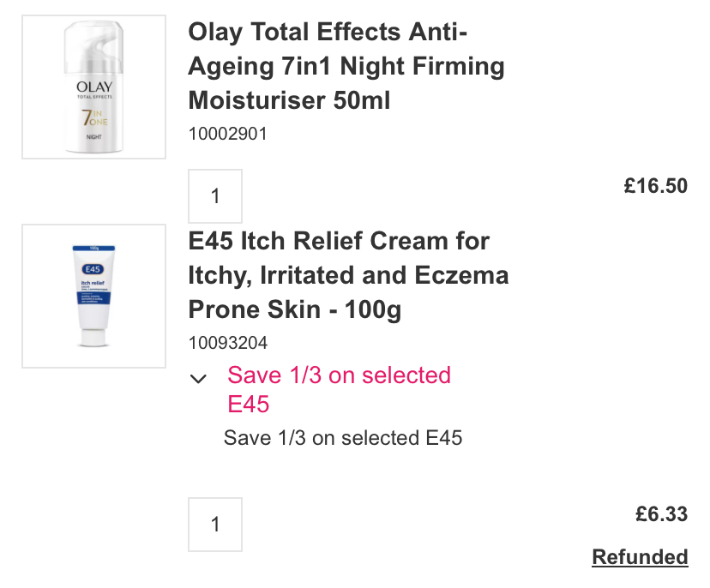The height and width of the screenshot is (588, 710).
Task: Click the product code 10002901
Action: pos(227,135)
